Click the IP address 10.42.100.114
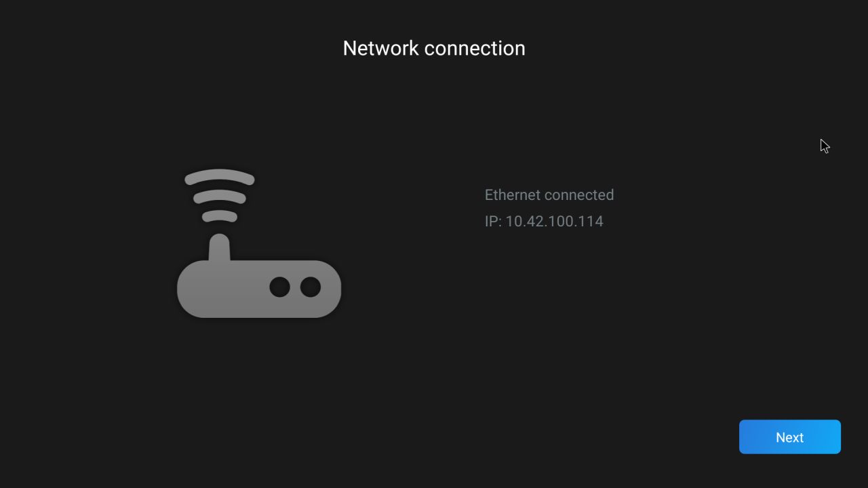The image size is (868, 488). click(554, 221)
